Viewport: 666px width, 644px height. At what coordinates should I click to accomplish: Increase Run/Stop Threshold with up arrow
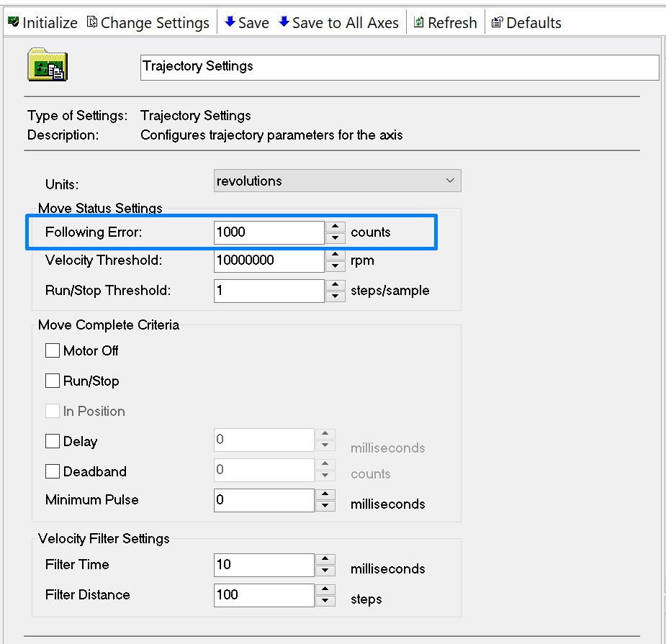(x=335, y=285)
